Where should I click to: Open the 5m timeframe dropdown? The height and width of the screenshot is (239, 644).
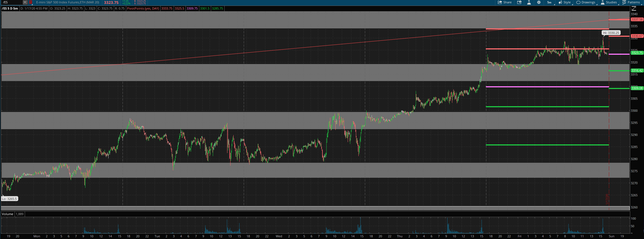(x=549, y=2)
